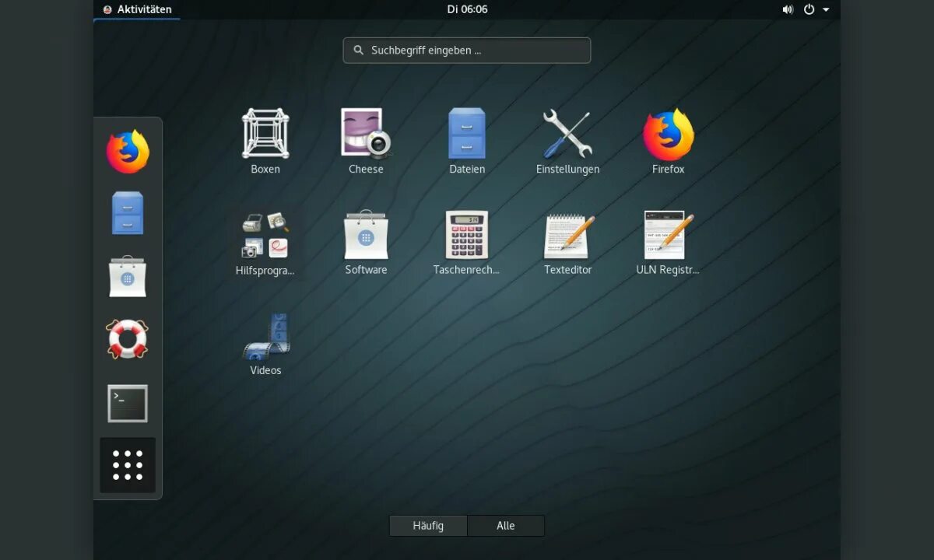This screenshot has width=934, height=560.
Task: Open file manager in the dock
Action: tap(128, 213)
